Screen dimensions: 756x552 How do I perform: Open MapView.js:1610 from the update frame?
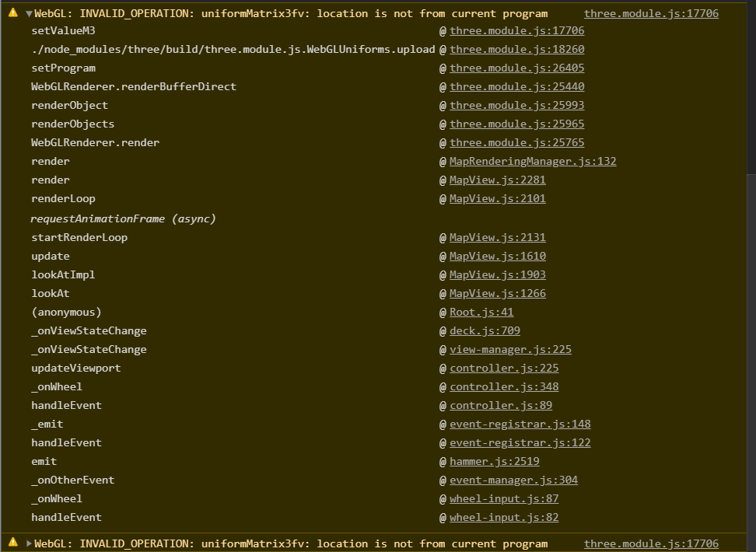tap(497, 256)
